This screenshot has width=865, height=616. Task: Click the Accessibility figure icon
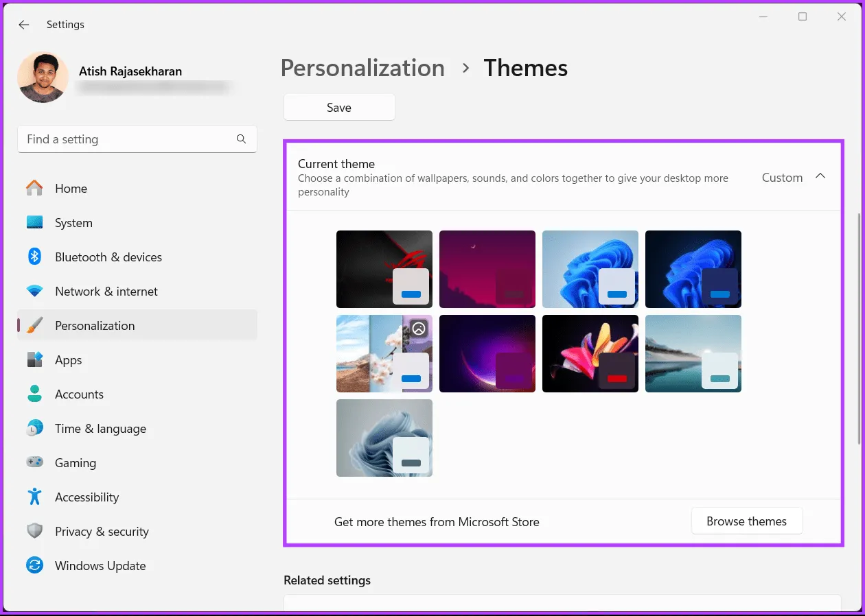[34, 497]
